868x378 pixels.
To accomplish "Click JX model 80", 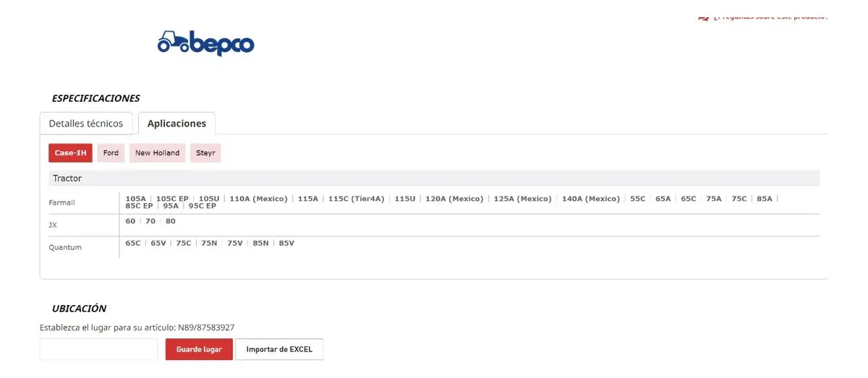I will (171, 221).
